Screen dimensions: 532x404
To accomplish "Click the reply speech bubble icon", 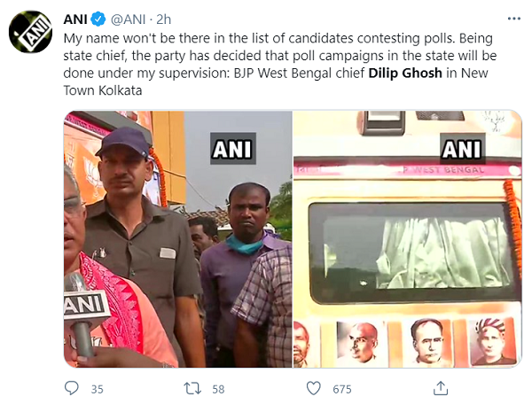I will [x=73, y=388].
